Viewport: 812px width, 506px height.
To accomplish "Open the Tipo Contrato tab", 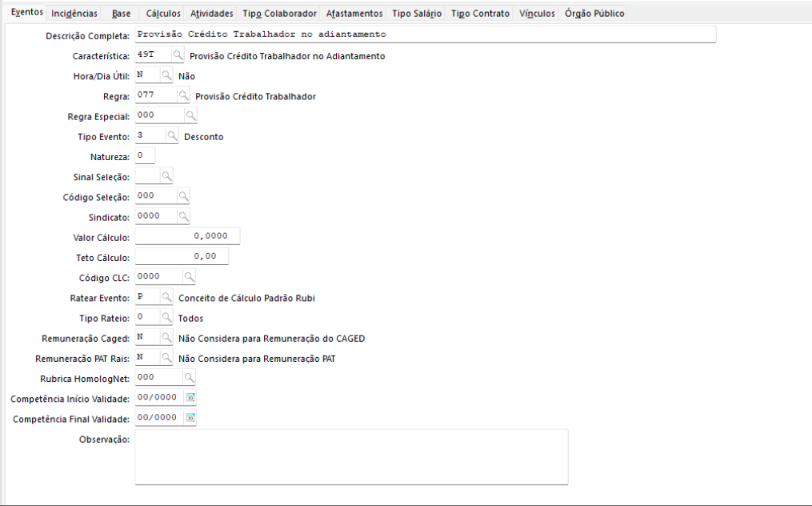I will coord(480,14).
